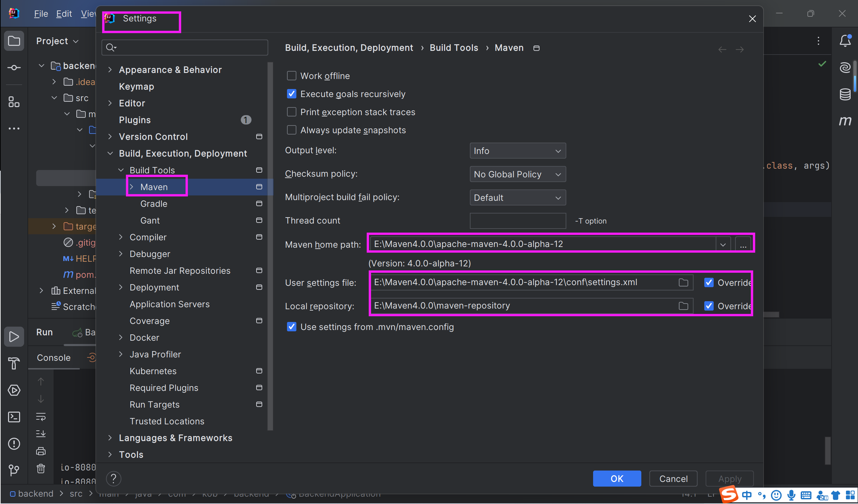Focus the Settings search field
The width and height of the screenshot is (858, 504).
[x=185, y=47]
